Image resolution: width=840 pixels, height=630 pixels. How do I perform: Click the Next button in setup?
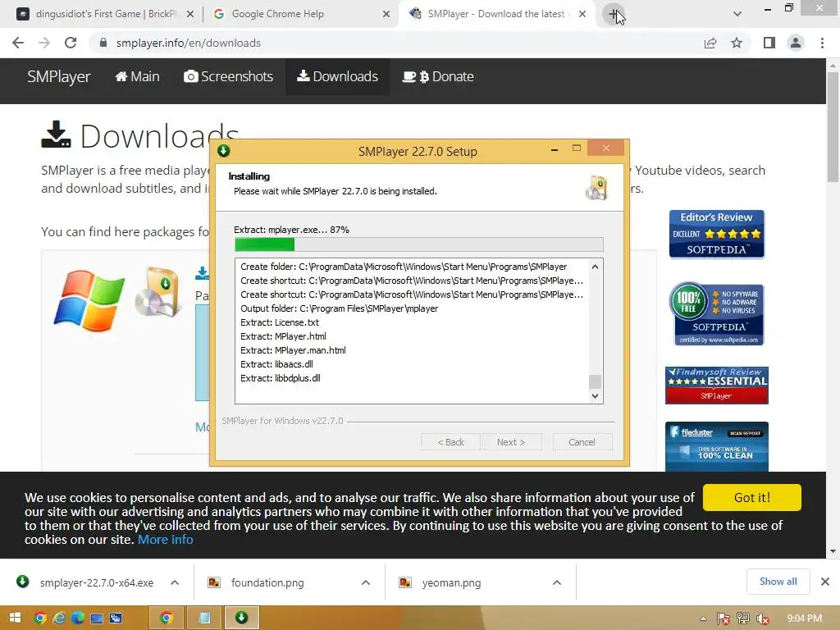(511, 442)
